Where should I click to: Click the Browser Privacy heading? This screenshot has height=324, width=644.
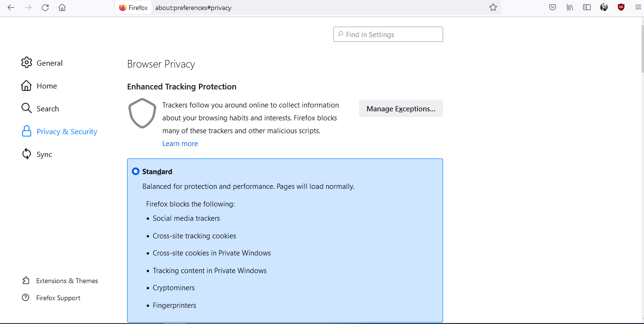pyautogui.click(x=161, y=64)
